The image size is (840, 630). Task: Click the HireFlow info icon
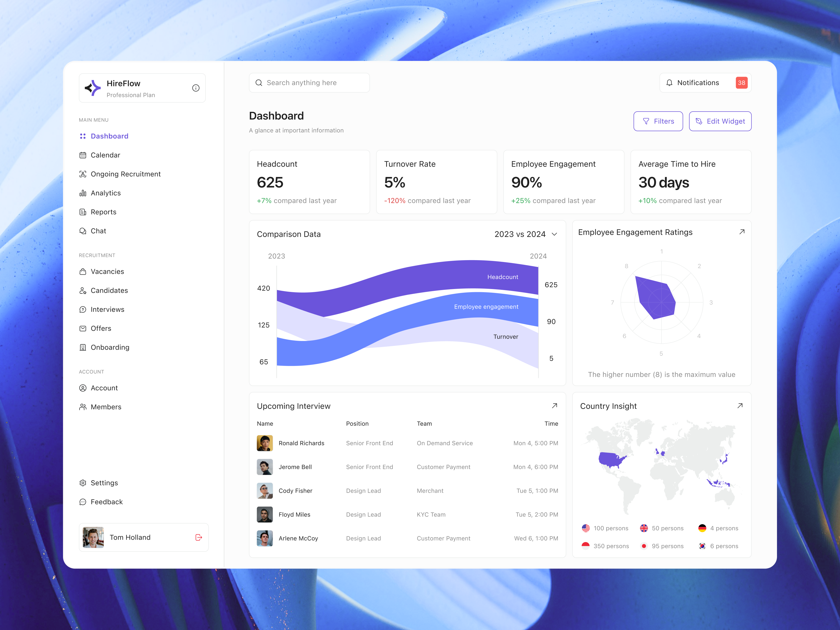196,88
